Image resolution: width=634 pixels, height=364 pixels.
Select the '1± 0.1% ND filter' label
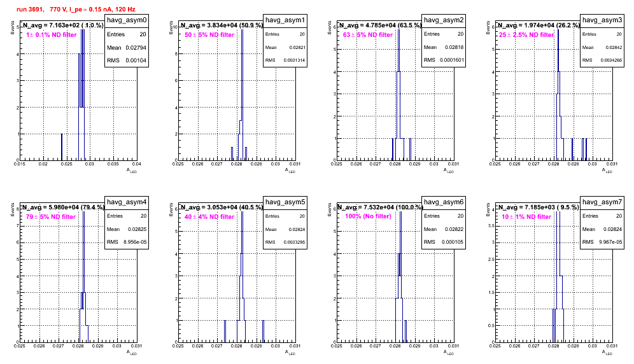pyautogui.click(x=52, y=35)
